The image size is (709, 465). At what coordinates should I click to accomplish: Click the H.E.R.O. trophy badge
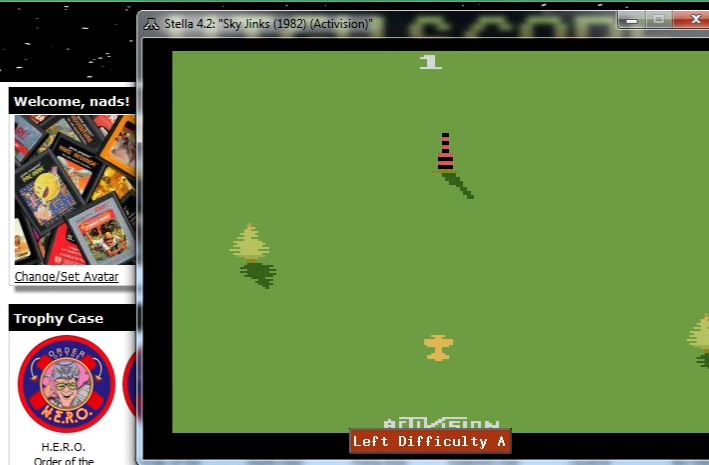click(x=66, y=384)
